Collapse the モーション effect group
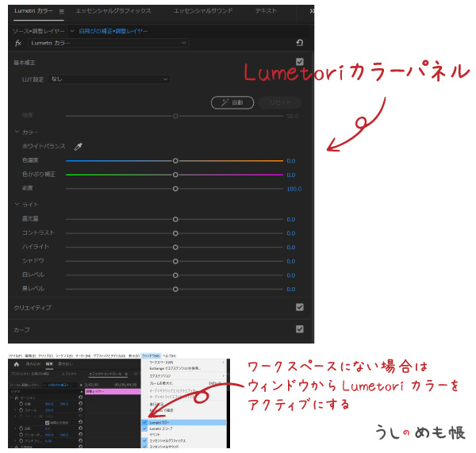 12,397
